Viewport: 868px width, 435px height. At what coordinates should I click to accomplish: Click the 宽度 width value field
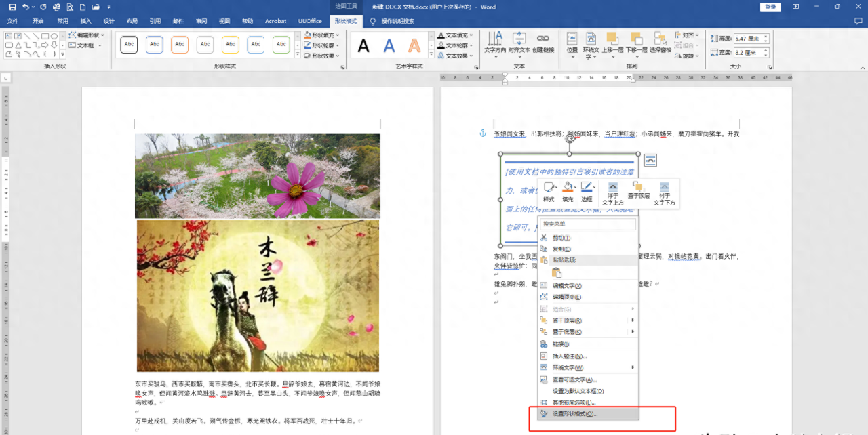tap(752, 52)
